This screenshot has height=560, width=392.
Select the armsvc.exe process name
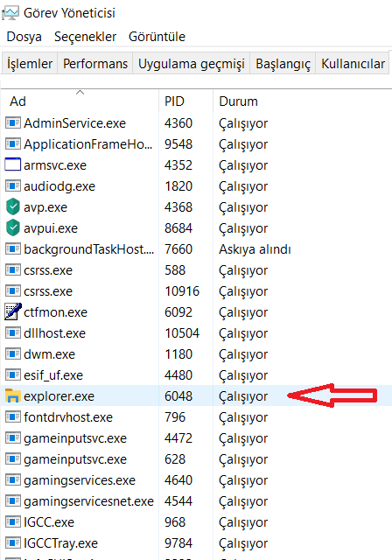click(55, 165)
